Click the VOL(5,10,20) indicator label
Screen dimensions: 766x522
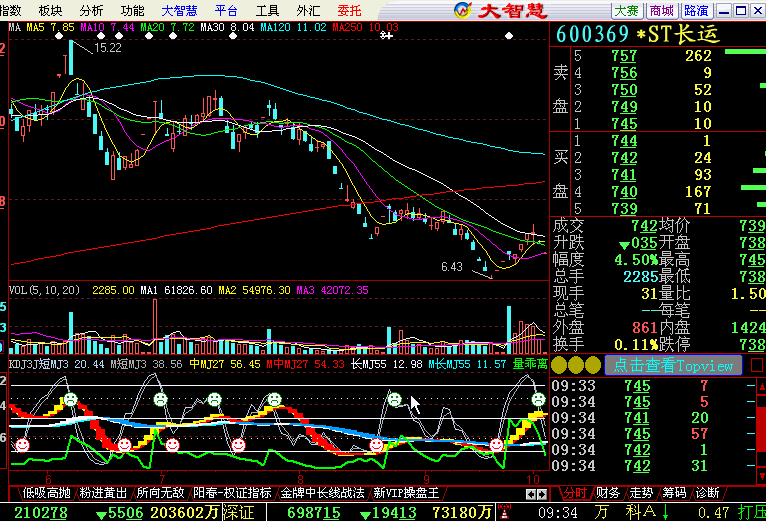(44, 290)
